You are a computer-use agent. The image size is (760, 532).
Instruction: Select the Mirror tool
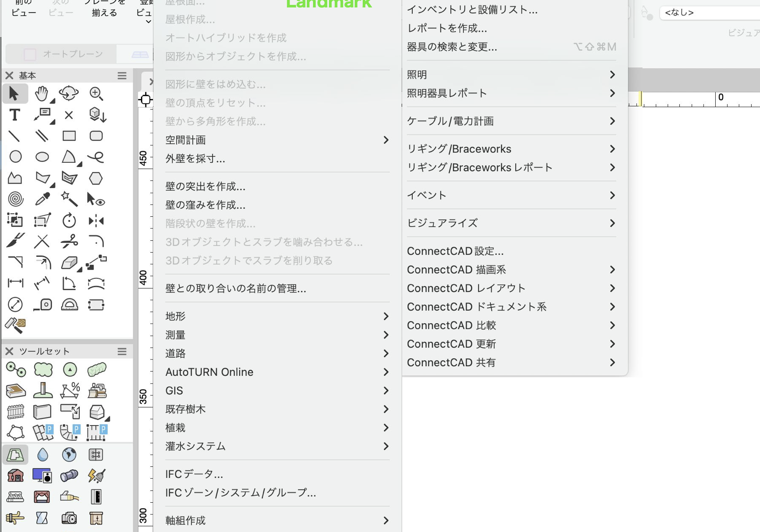point(96,221)
